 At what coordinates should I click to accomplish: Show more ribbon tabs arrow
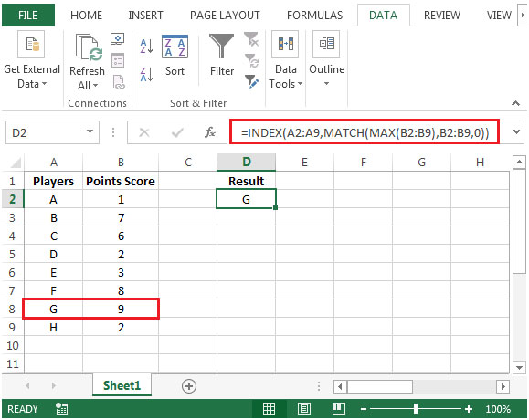523,16
